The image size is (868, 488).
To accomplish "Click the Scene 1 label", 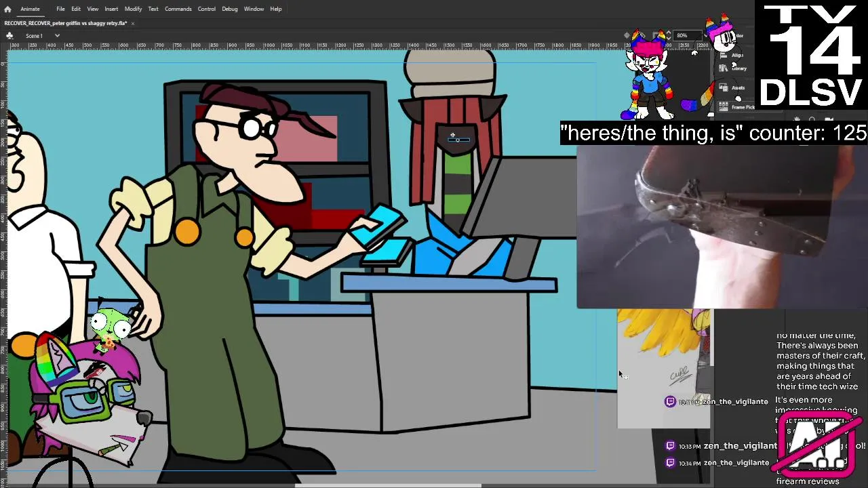I will coord(34,35).
